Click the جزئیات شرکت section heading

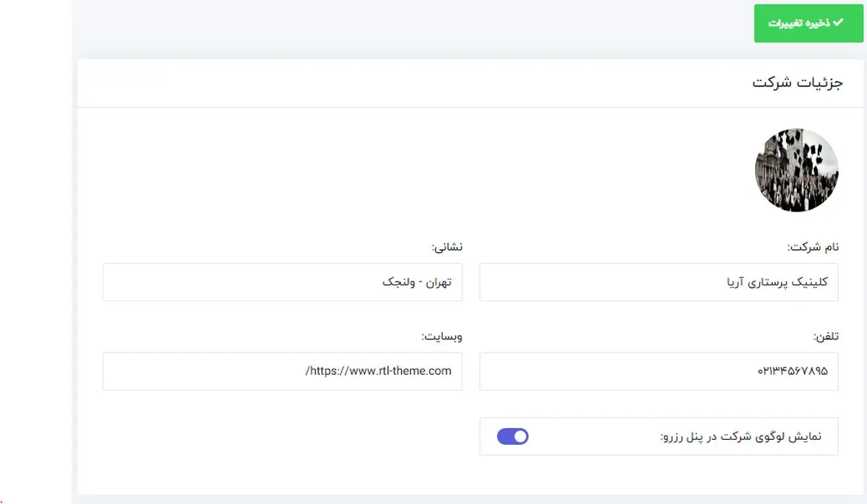[x=797, y=82]
